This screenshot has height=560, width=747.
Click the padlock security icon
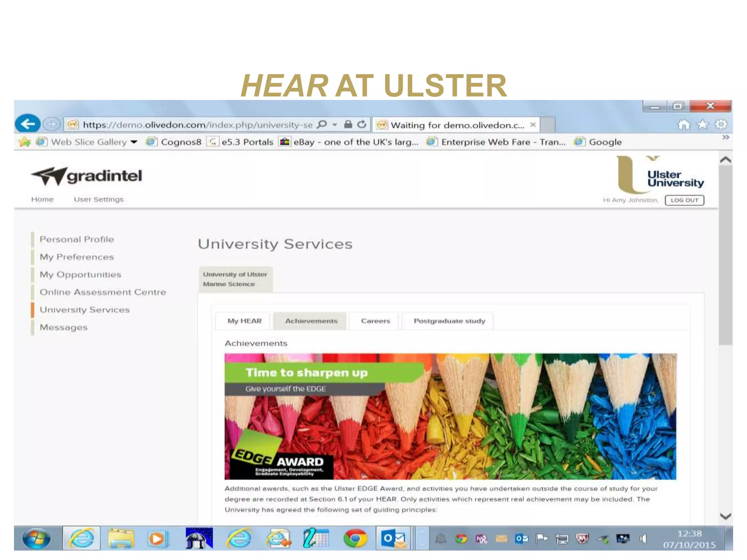tap(348, 125)
